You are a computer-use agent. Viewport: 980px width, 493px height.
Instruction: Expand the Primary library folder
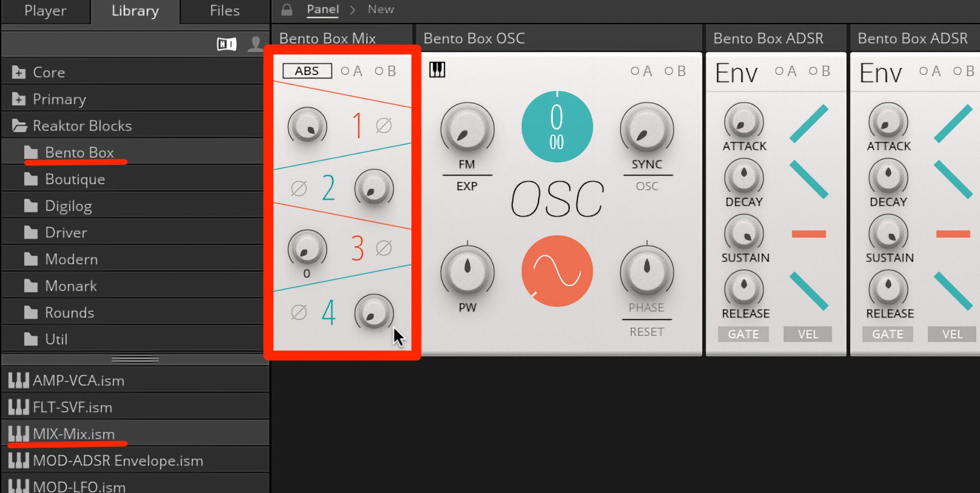pos(19,99)
